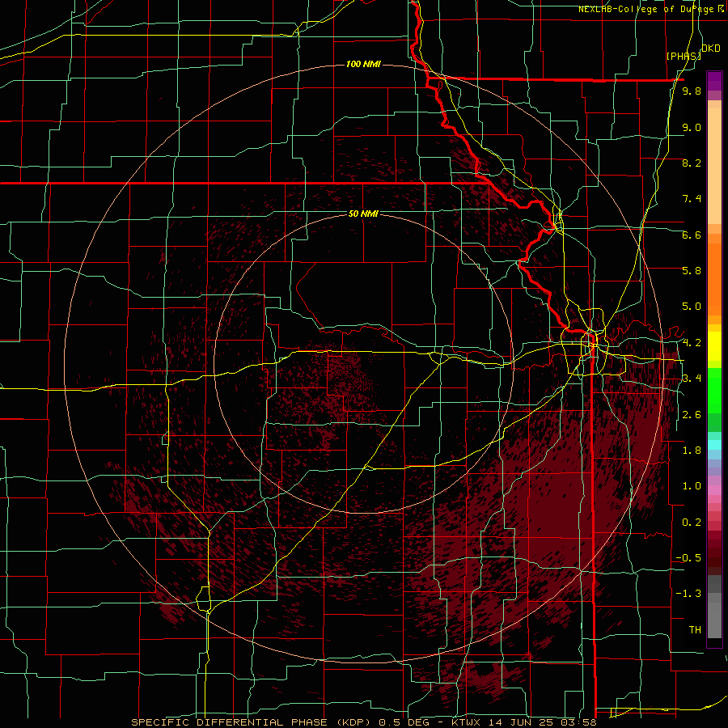
Task: Click the -0.5 value on the color scale
Action: 688,558
